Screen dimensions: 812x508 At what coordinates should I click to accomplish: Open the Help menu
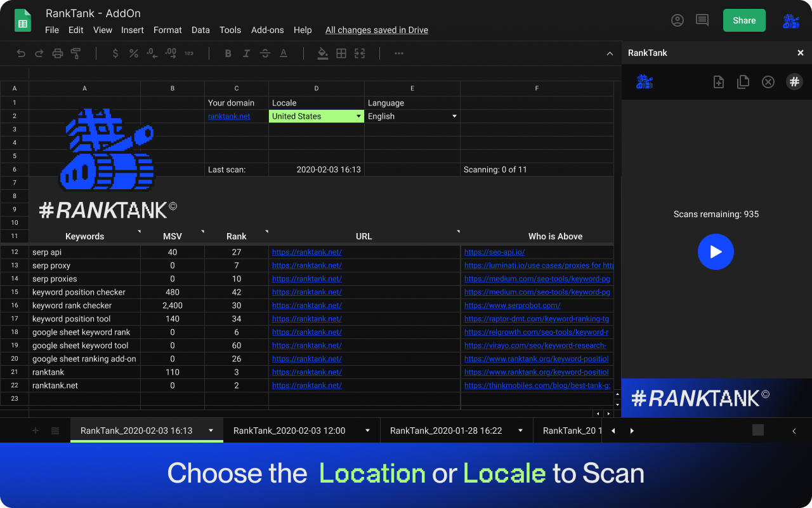(303, 30)
